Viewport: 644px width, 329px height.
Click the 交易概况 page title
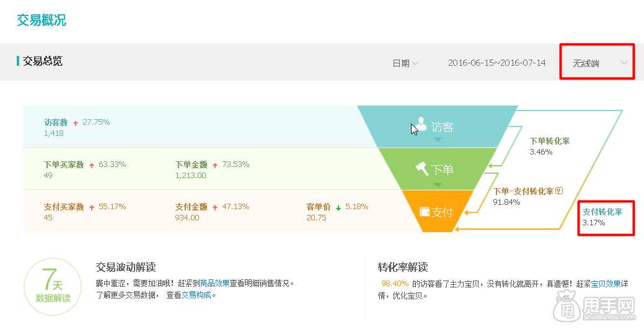41,20
